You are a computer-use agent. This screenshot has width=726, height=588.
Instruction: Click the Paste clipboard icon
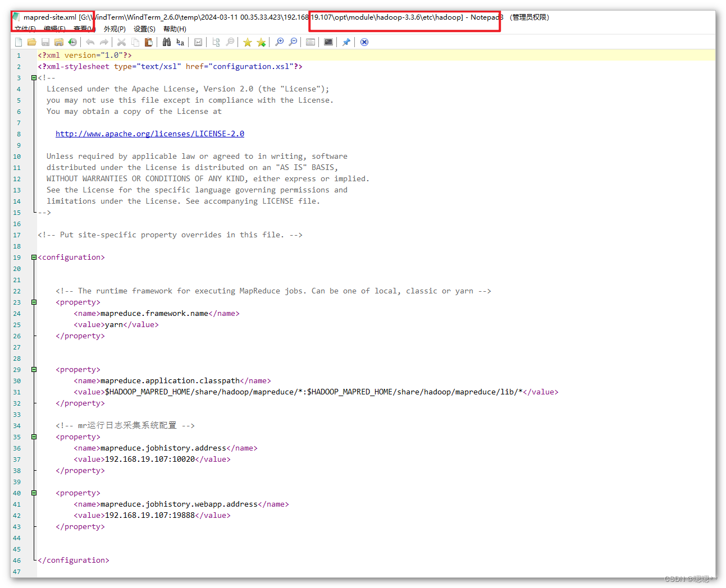[x=149, y=42]
